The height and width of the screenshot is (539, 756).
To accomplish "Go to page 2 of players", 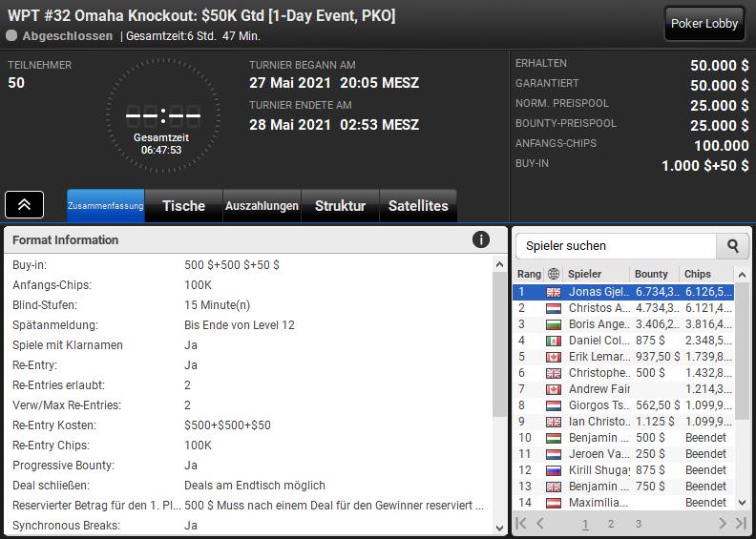I will pyautogui.click(x=611, y=524).
